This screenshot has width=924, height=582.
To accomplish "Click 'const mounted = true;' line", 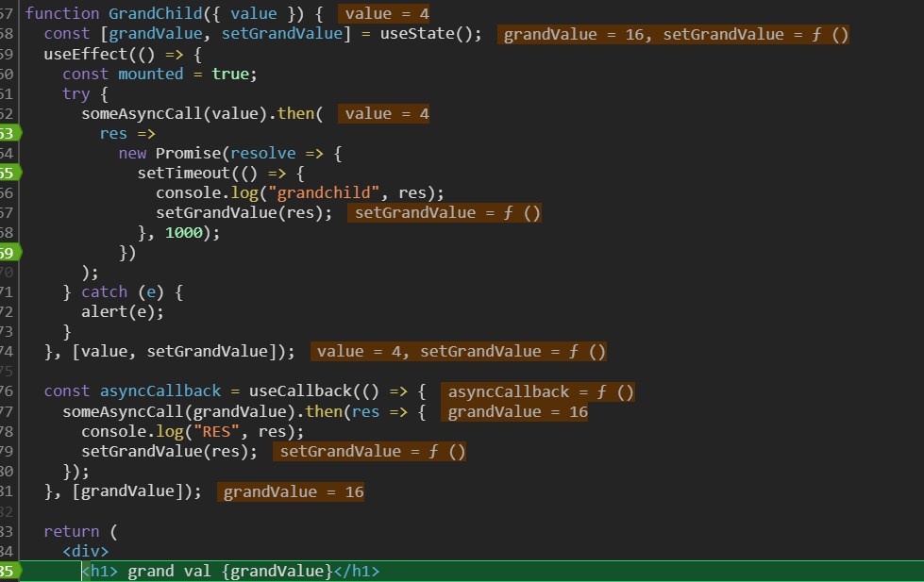I will pyautogui.click(x=160, y=75).
